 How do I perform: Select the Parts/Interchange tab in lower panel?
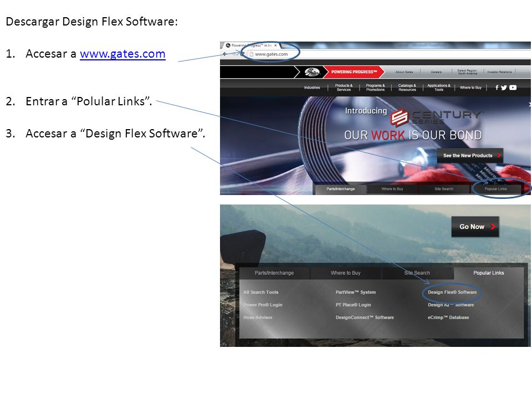[x=274, y=273]
